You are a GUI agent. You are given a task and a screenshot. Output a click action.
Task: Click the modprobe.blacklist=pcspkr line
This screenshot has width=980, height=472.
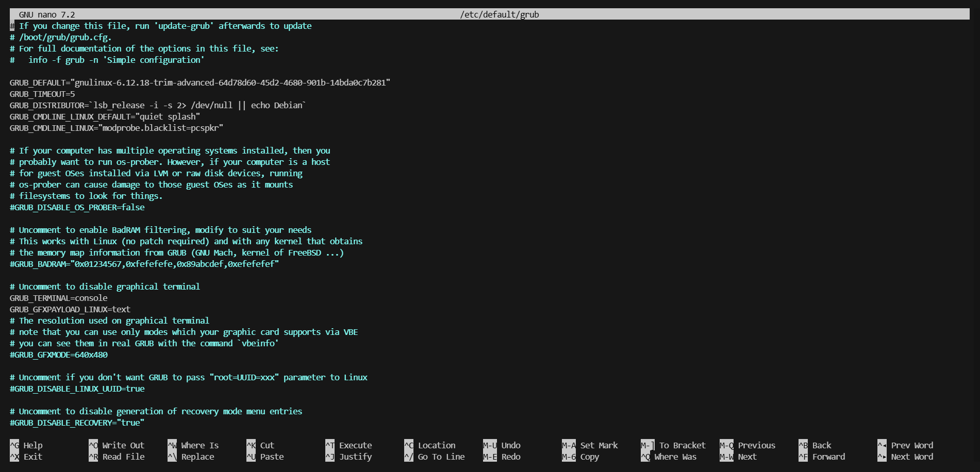117,128
